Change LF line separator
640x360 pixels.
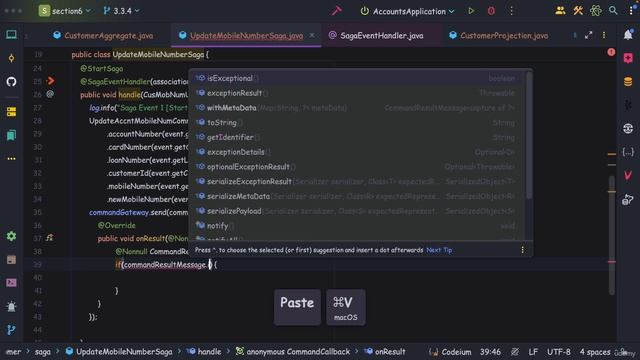click(x=533, y=351)
